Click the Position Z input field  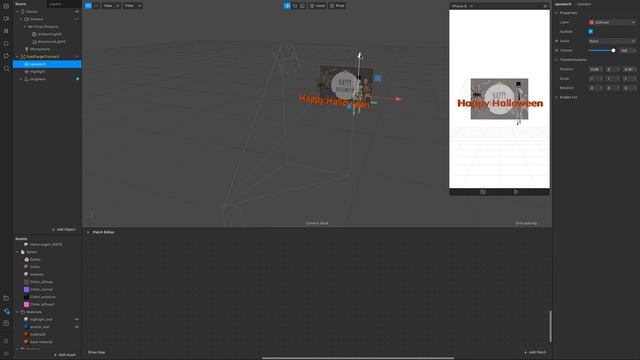coord(629,69)
